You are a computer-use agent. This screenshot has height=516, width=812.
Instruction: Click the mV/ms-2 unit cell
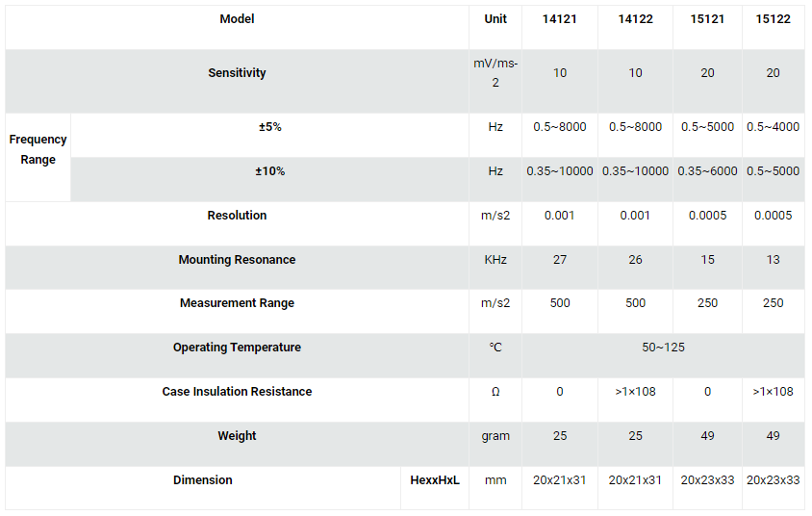495,73
